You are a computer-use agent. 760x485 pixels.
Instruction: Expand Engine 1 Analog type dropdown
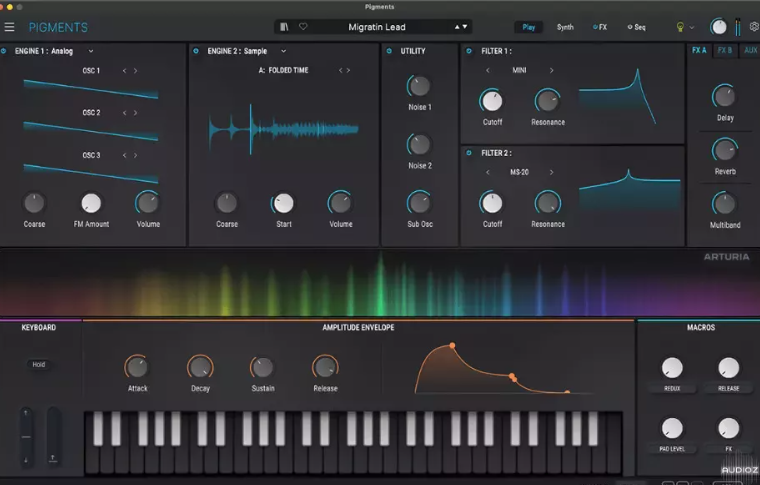[x=91, y=51]
